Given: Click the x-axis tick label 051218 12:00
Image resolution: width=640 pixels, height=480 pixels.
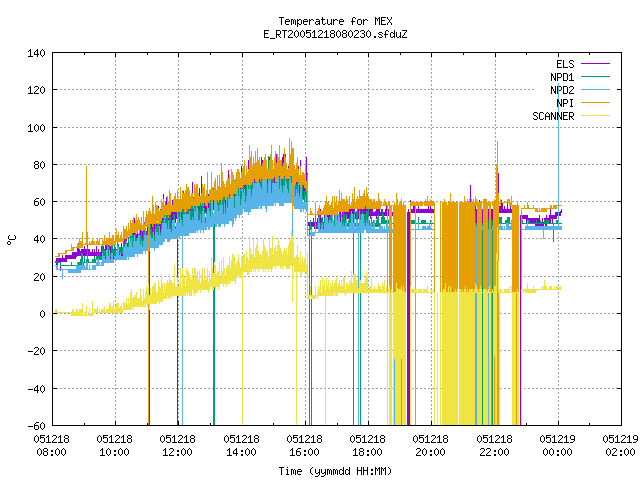Looking at the screenshot, I should pos(178,446).
